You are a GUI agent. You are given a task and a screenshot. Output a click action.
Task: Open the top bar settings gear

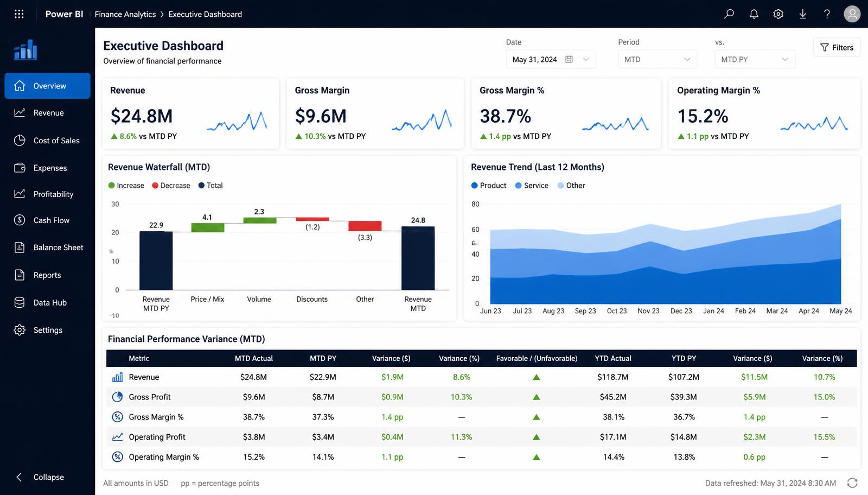[x=778, y=14]
